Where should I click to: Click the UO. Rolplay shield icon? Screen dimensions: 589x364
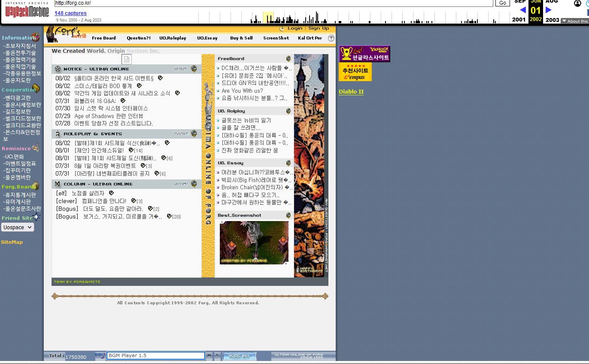[288, 111]
